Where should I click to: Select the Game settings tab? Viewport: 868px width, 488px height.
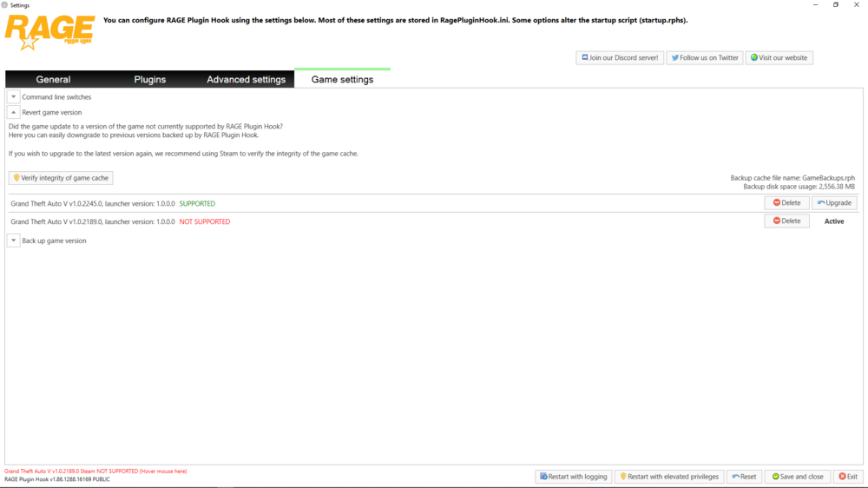342,79
